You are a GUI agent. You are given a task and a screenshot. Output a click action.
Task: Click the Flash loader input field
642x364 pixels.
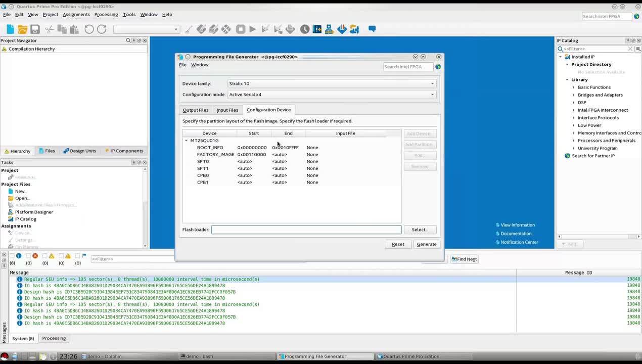[x=306, y=230]
